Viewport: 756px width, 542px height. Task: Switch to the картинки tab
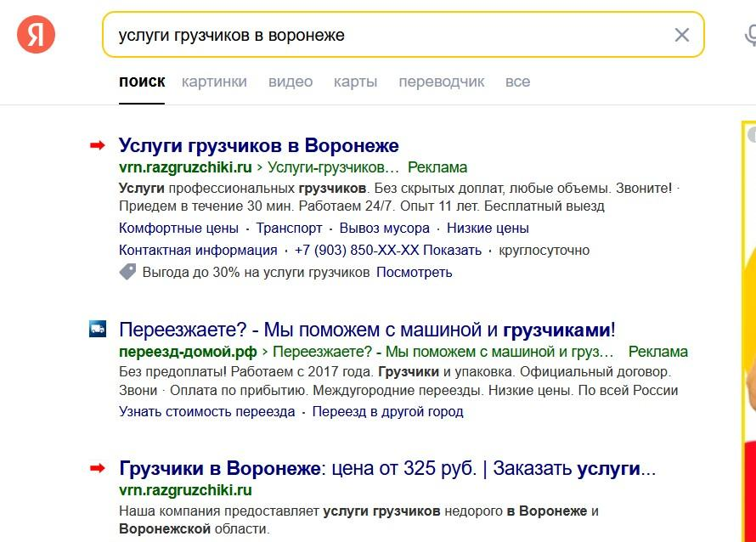coord(214,82)
